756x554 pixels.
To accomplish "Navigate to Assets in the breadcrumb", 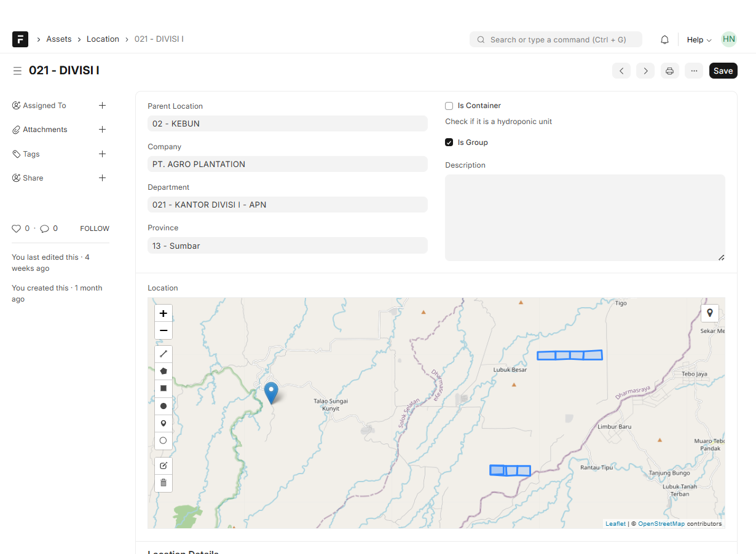I will coord(59,39).
